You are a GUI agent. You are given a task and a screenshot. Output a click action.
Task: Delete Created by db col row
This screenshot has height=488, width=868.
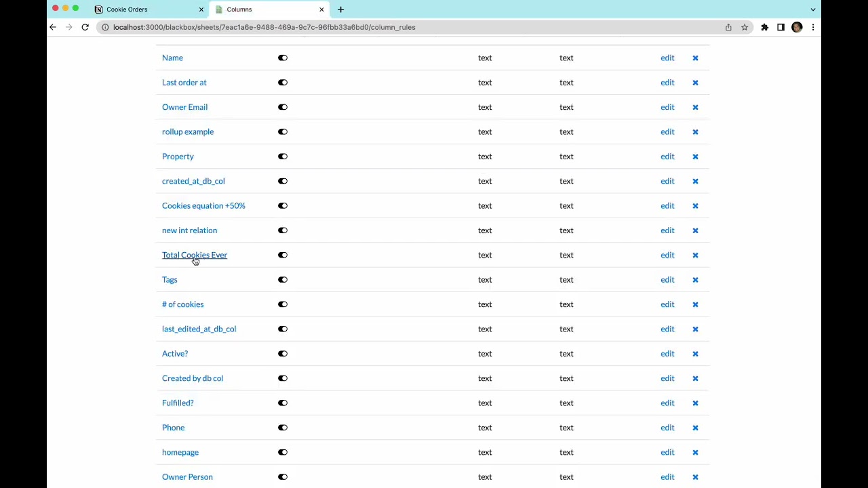click(x=695, y=378)
